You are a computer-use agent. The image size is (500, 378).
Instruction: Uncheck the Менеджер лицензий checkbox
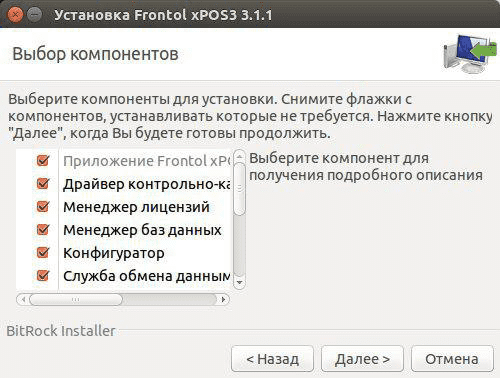tap(43, 207)
